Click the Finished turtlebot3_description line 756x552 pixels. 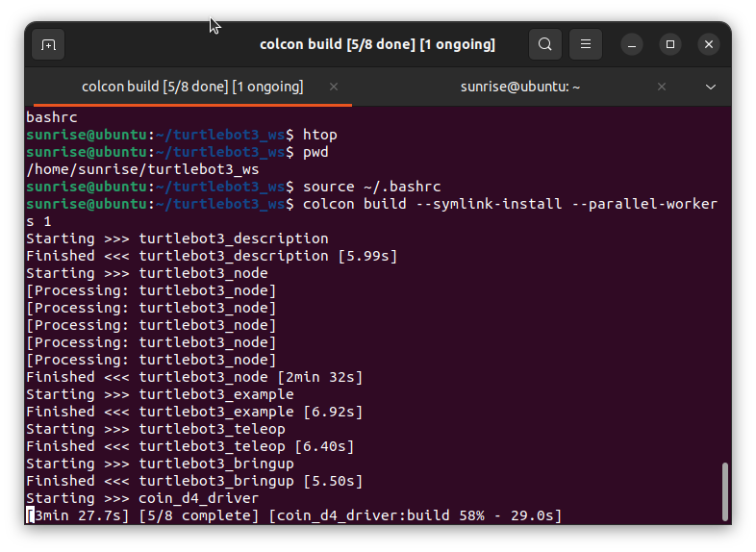(212, 256)
